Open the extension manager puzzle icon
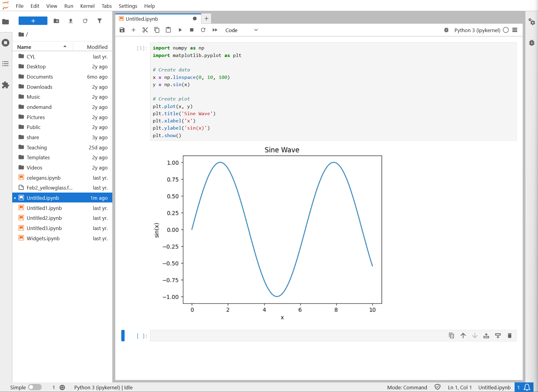This screenshot has height=392, width=538. [6, 85]
